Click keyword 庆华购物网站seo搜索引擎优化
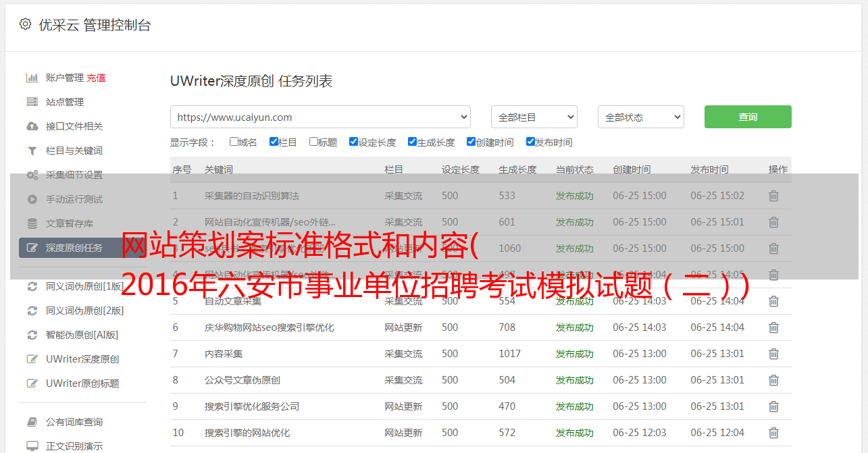Viewport: 868px width, 453px height. (x=270, y=327)
